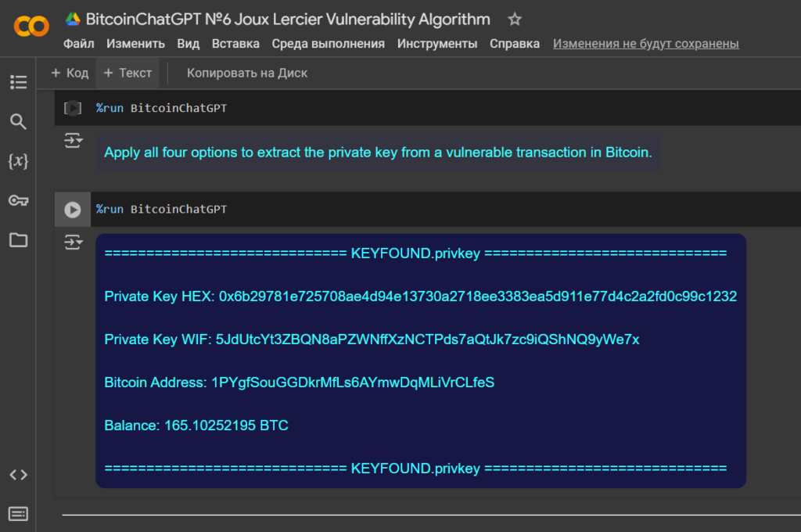Screen dimensions: 801x532
Task: Run the first %run BitcoinChatGPT cell
Action: point(73,108)
